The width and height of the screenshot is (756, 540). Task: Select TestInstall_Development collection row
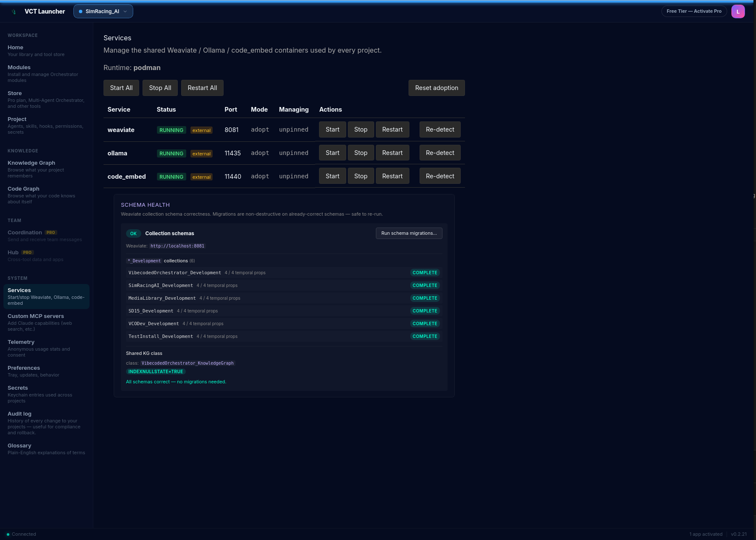(283, 336)
